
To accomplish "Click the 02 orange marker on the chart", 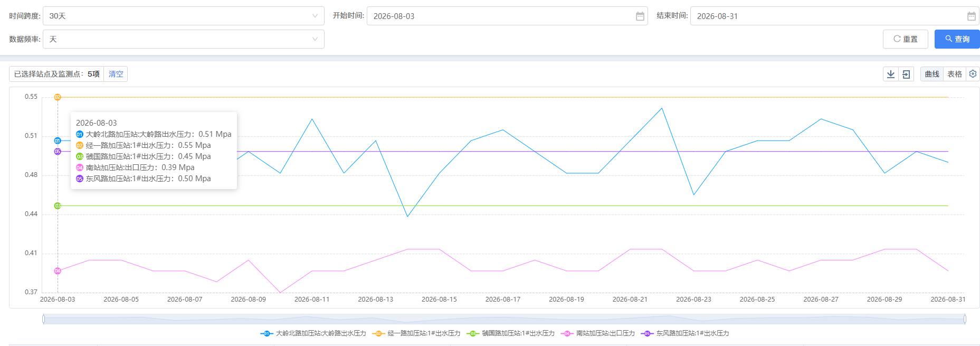I will click(x=58, y=97).
